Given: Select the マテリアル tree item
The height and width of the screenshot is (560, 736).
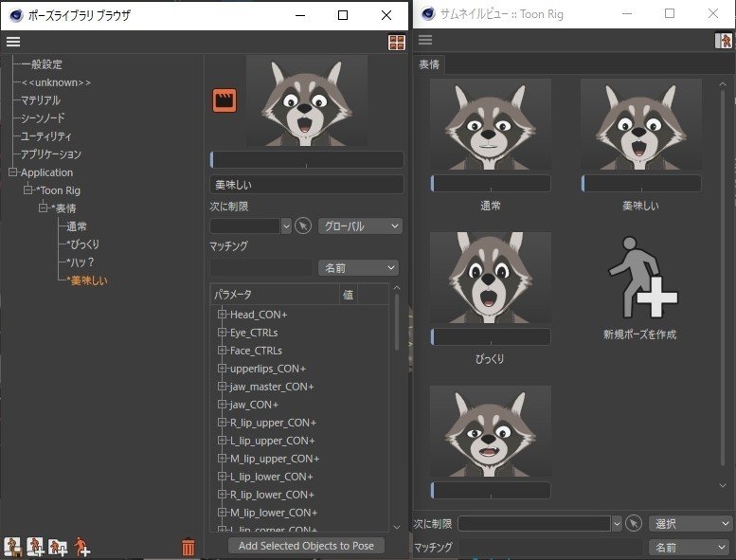Looking at the screenshot, I should click(41, 100).
